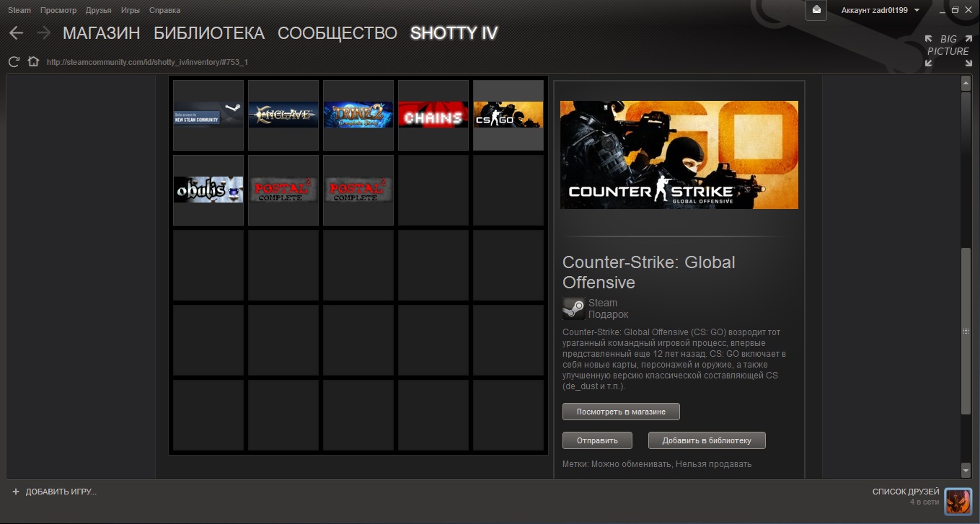Open СПИСОК ДРУЗЕЙ friends list
980x524 pixels.
[906, 492]
